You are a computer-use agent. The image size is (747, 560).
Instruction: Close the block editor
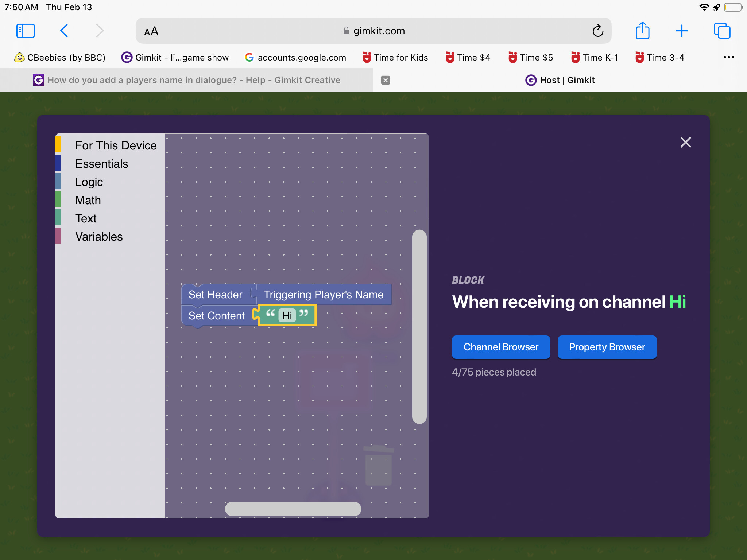pyautogui.click(x=685, y=142)
